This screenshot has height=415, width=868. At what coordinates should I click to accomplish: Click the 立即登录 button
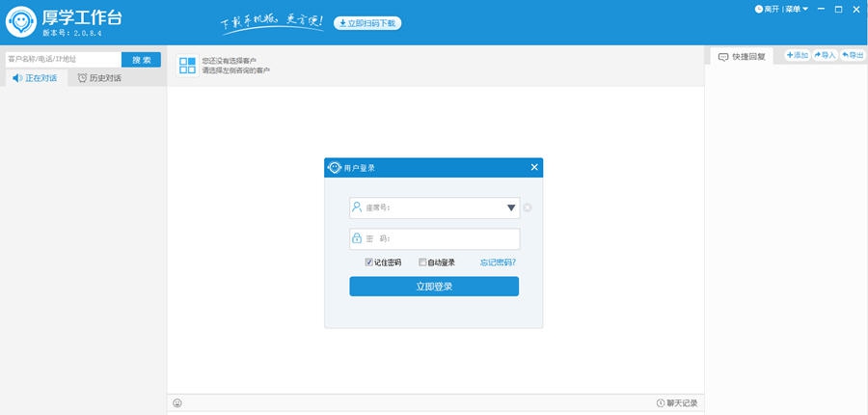tap(434, 287)
